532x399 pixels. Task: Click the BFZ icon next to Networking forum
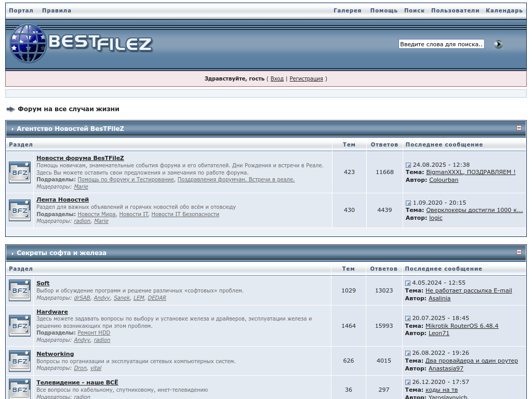(x=20, y=361)
